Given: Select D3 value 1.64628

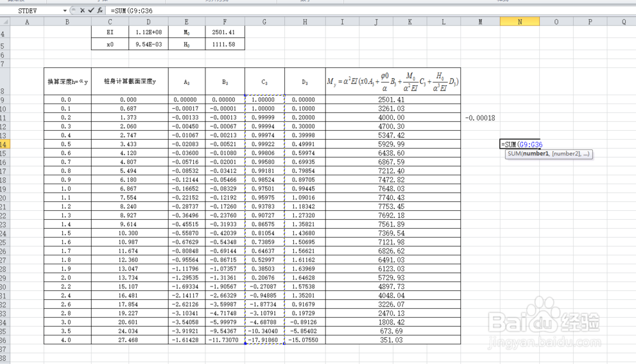Looking at the screenshot, I should pyautogui.click(x=305, y=278).
